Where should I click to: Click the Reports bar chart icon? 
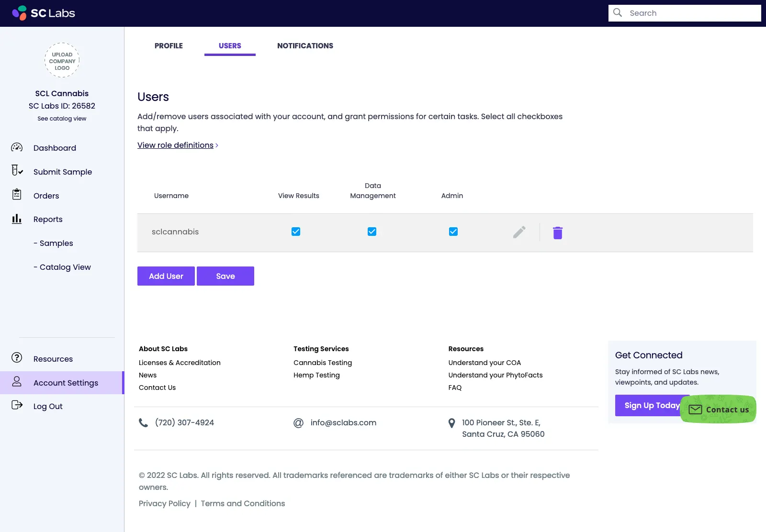(x=17, y=219)
